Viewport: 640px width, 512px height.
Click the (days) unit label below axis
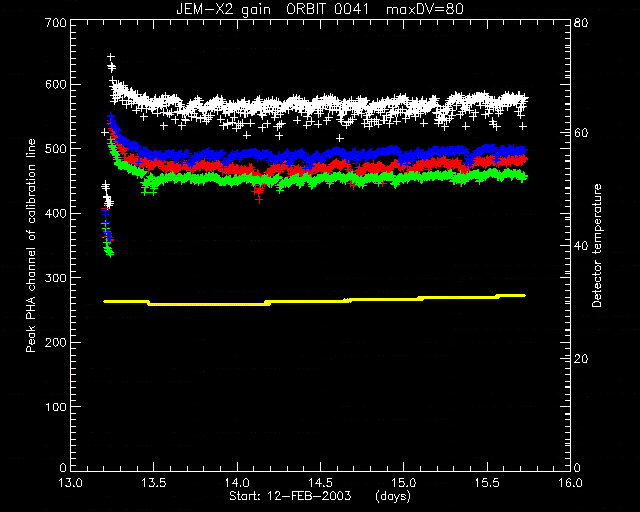point(393,496)
